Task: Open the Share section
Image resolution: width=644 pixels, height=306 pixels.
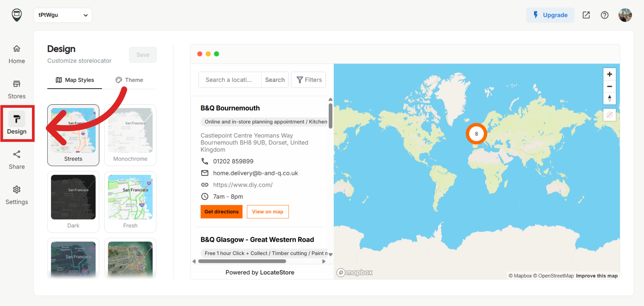Action: point(17,160)
